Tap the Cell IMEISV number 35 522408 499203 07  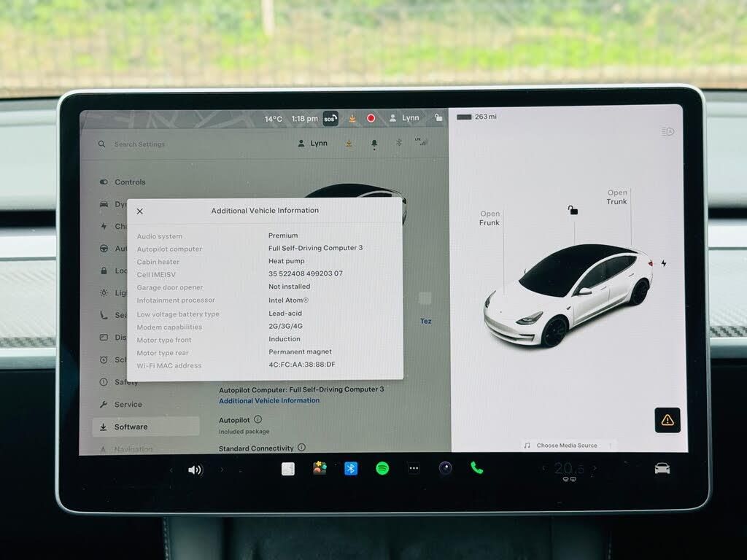click(306, 274)
